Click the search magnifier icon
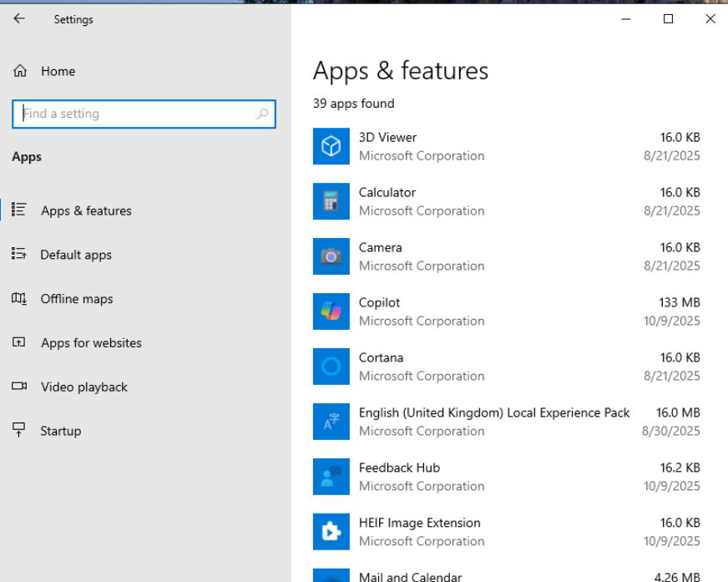The height and width of the screenshot is (582, 728). point(262,114)
